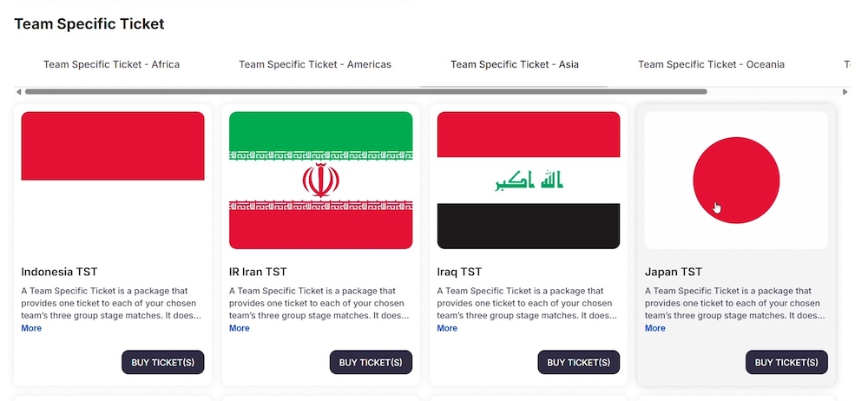Switch to Team Specific Ticket - Africa tab

112,64
